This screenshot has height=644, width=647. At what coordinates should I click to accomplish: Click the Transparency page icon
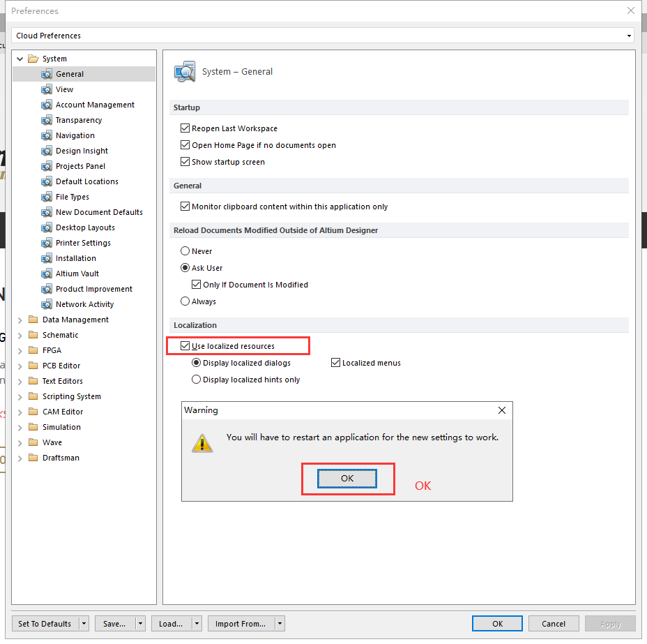click(x=47, y=120)
